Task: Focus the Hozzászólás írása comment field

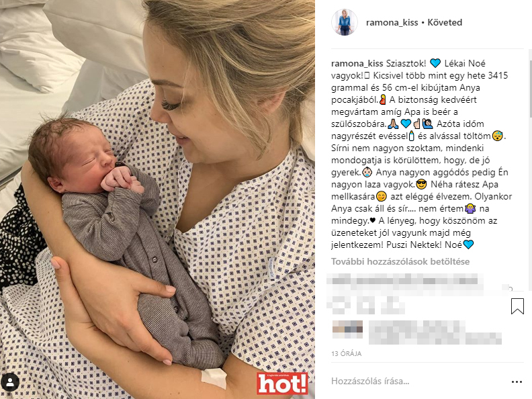Action: tap(417, 382)
